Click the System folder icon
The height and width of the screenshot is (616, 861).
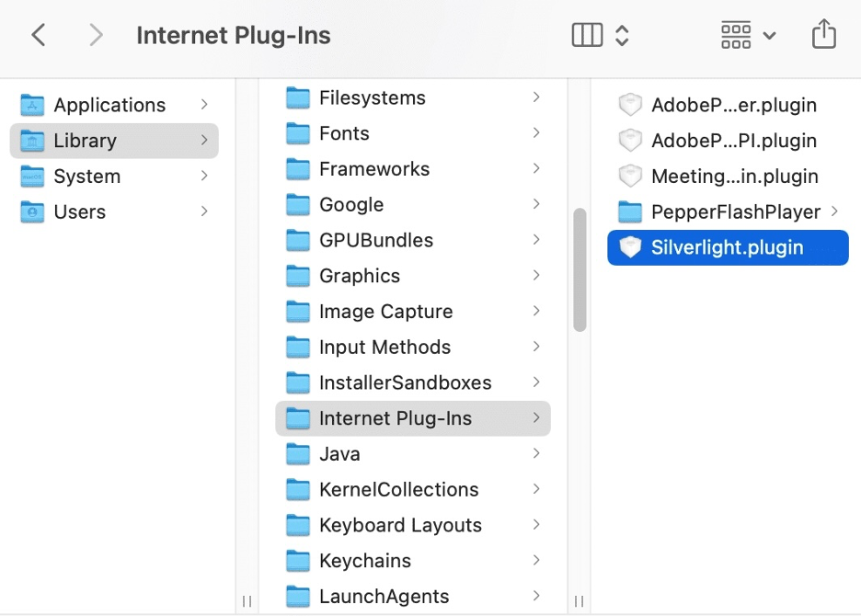(x=32, y=177)
